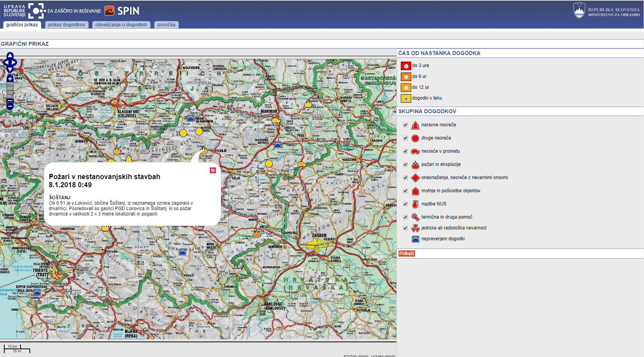Screen dimensions: 644x357
Task: Pan the map up with the arrow
Action: point(10,55)
